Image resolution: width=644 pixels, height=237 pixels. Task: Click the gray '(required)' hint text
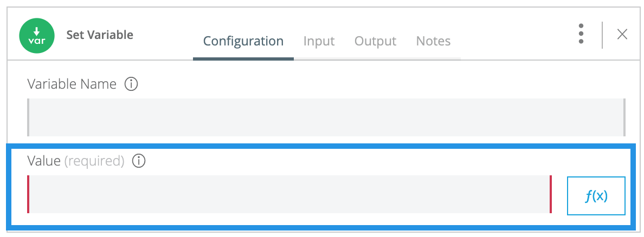click(x=94, y=161)
